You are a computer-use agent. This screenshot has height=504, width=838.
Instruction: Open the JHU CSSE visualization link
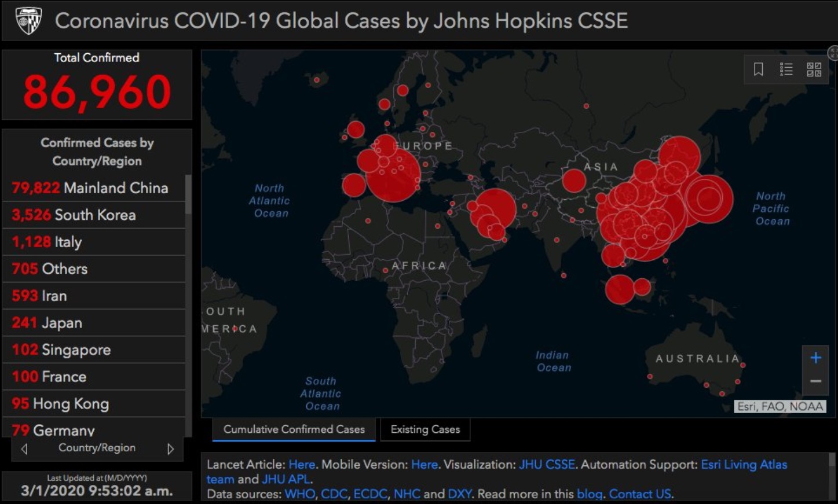[547, 465]
